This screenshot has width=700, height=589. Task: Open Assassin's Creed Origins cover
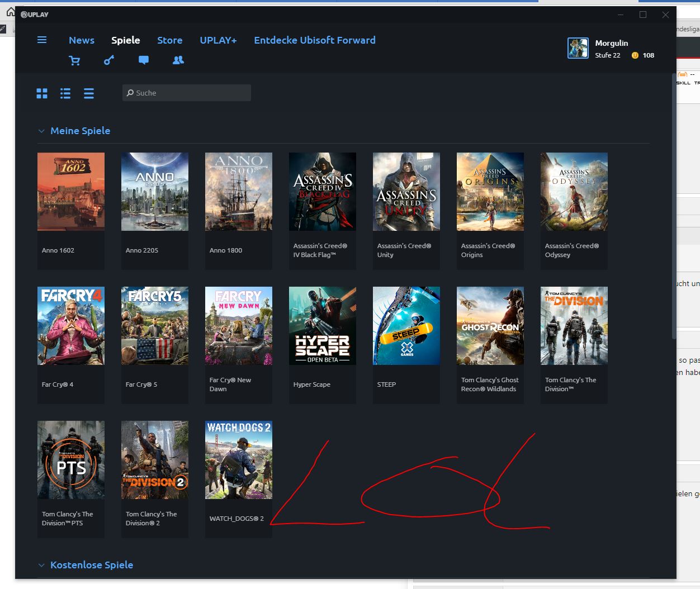click(x=490, y=192)
